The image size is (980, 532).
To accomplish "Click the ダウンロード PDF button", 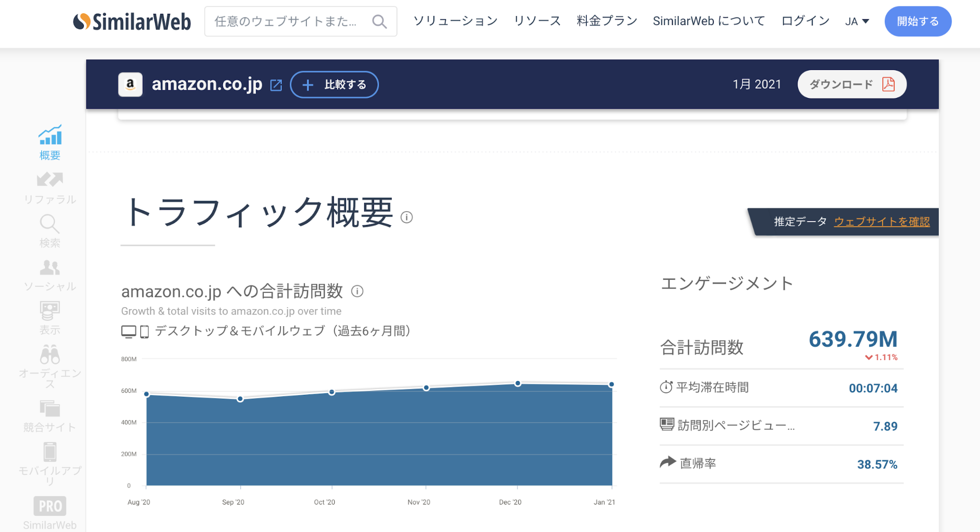I will tap(852, 84).
